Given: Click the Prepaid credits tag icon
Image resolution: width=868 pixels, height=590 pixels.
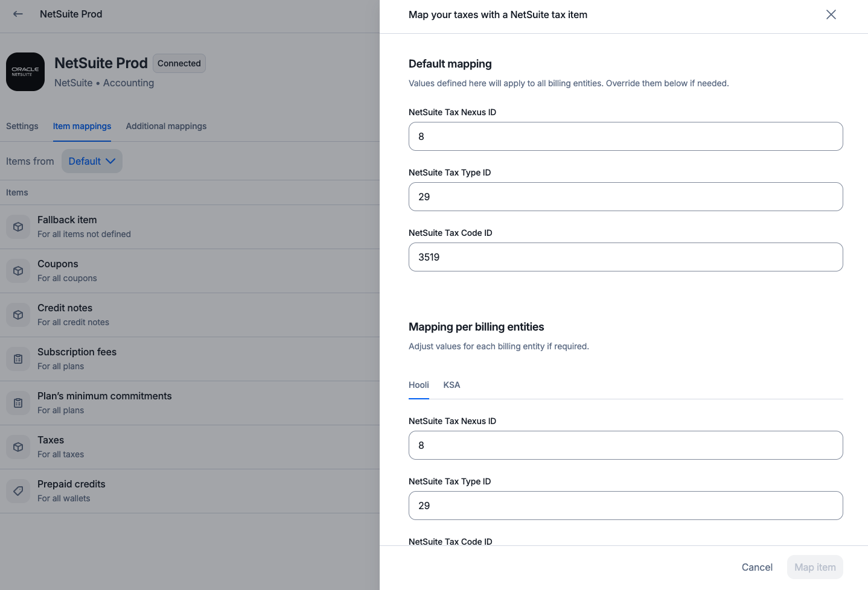Looking at the screenshot, I should (18, 491).
